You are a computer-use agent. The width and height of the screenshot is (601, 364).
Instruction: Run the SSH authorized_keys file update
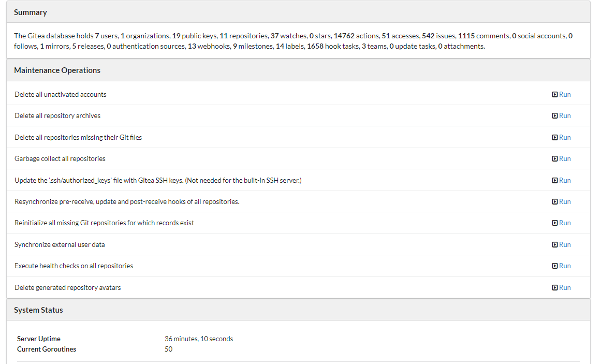click(x=565, y=180)
